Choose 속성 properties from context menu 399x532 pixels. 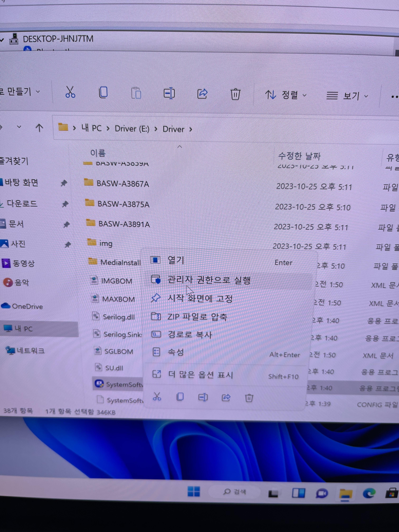tap(176, 352)
